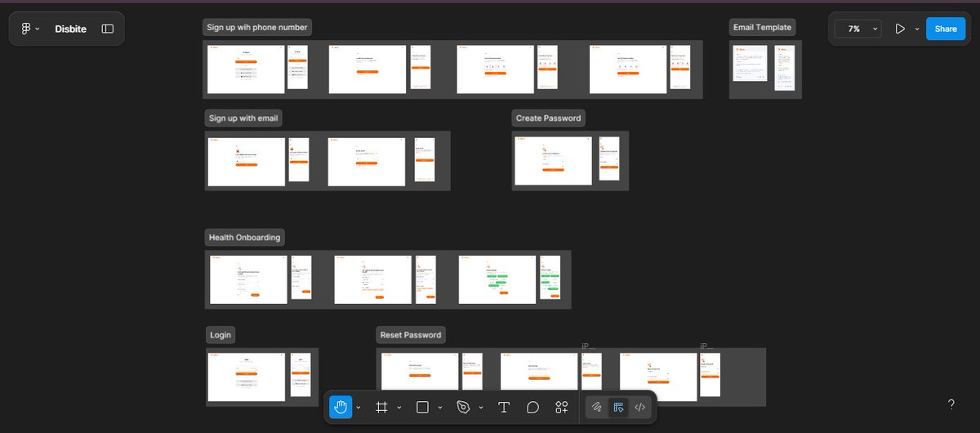Open the Help question mark icon
Screen dimensions: 980x433
tap(951, 404)
